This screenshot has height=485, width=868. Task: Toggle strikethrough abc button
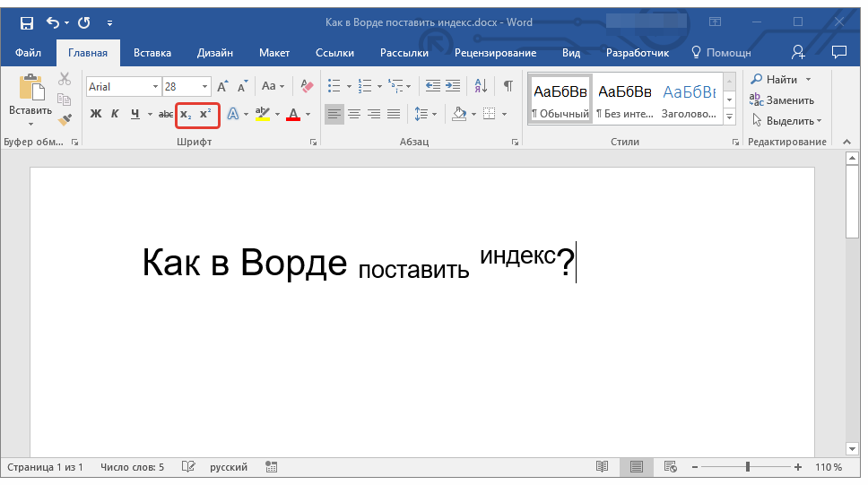pyautogui.click(x=166, y=114)
